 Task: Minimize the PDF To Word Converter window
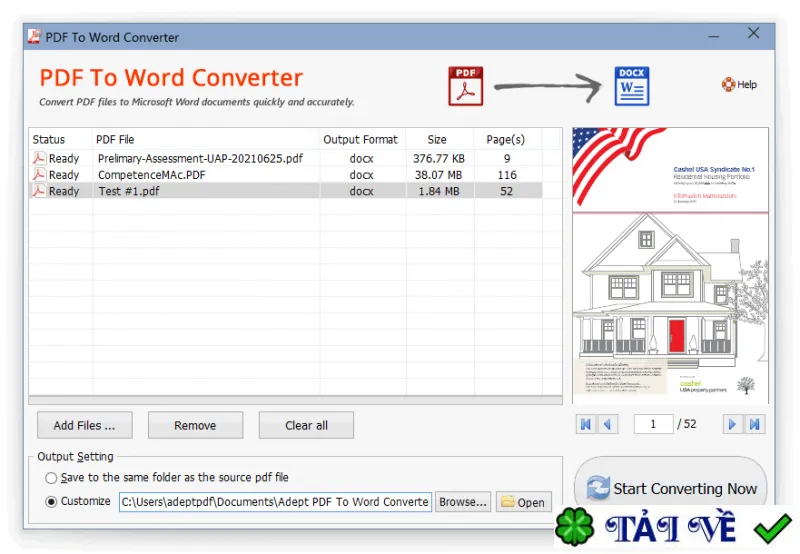[x=714, y=36]
